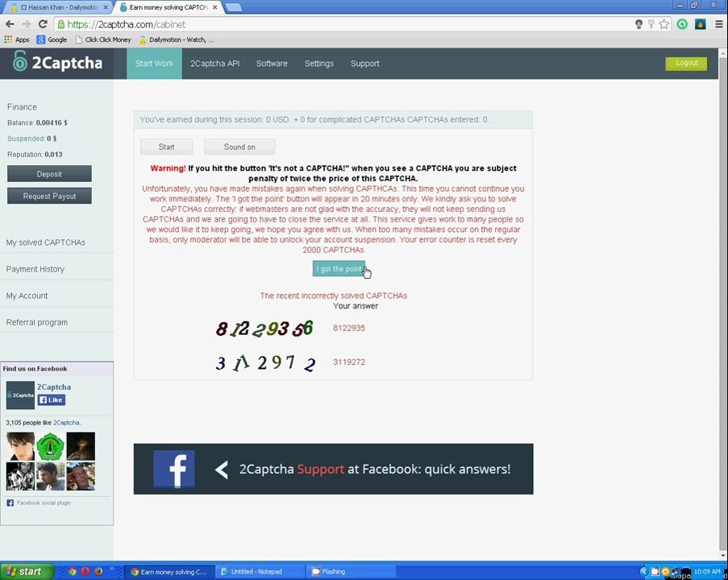Click the address bar URL field
The image size is (728, 580).
(343, 24)
